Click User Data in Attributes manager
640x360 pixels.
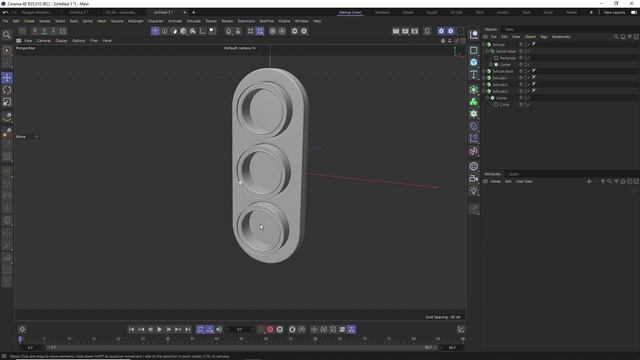(x=524, y=181)
